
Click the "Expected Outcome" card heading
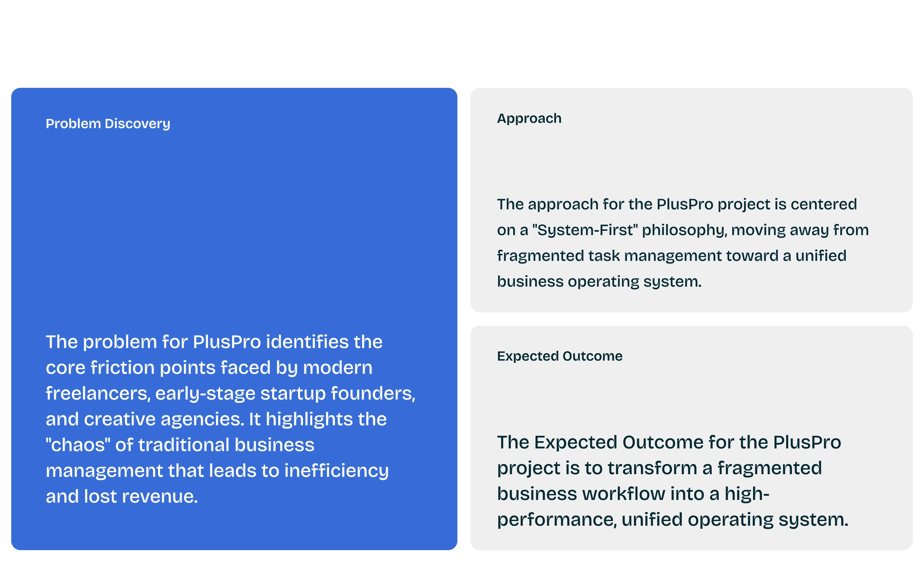click(x=559, y=356)
